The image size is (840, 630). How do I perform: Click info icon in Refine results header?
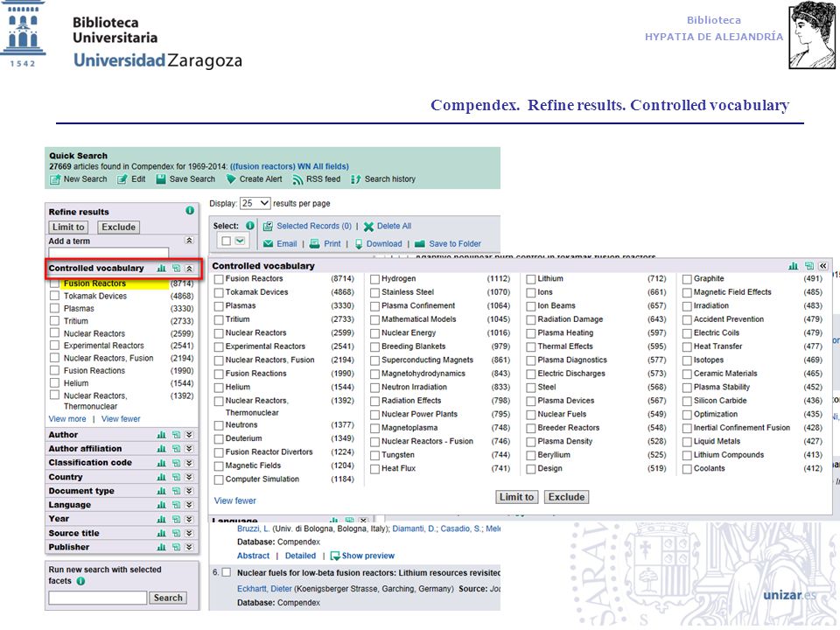190,211
